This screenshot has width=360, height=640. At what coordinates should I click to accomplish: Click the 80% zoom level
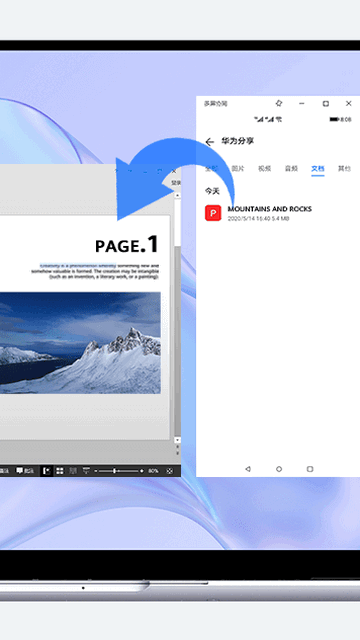coord(153,471)
